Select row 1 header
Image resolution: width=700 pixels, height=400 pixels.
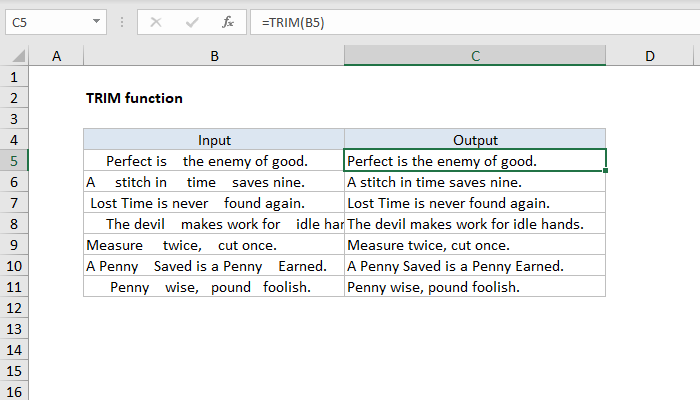[14, 77]
